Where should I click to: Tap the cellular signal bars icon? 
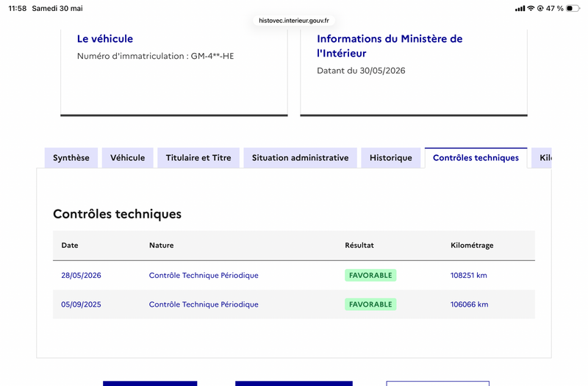tap(520, 8)
